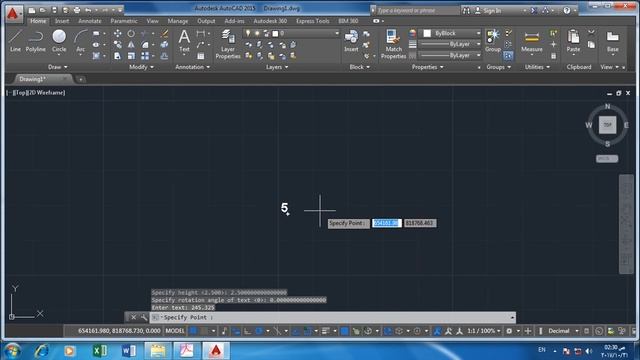Open the Home ribbon tab
This screenshot has height=360, width=640.
pos(38,21)
